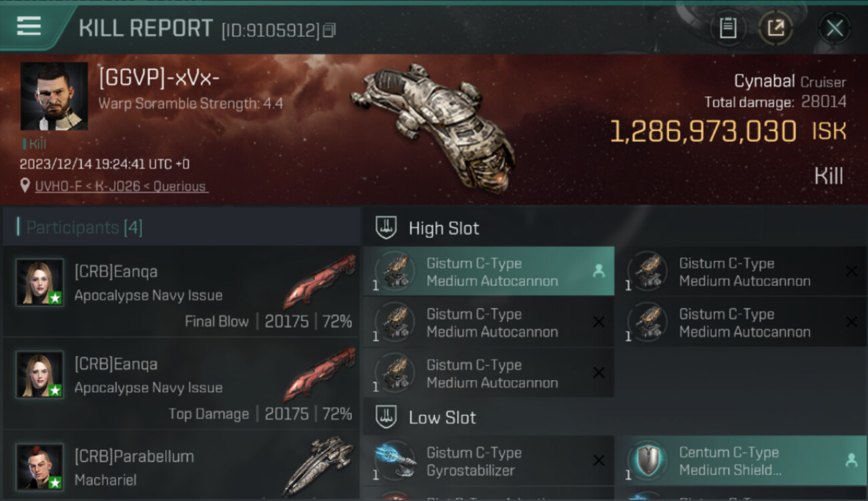Click Parabellum's character portrait
The image size is (868, 501).
tap(40, 467)
